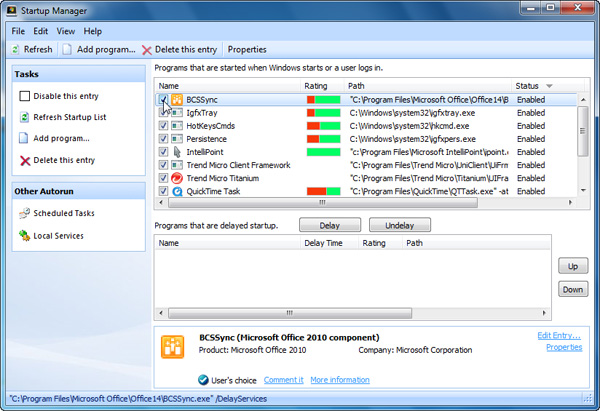Uncheck the Trend Micro Titanium checkbox
Image resolution: width=600 pixels, height=411 pixels.
tap(163, 178)
